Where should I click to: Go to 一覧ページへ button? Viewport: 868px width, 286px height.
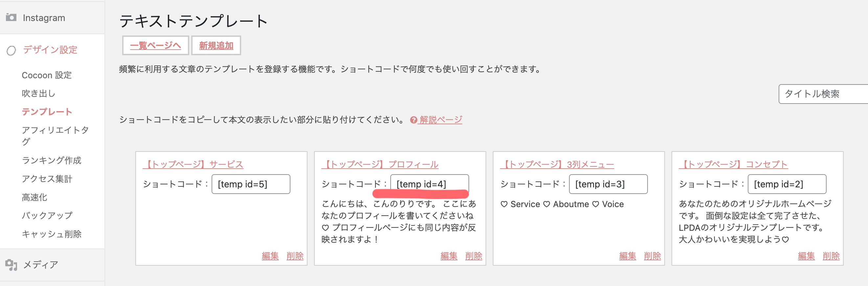pyautogui.click(x=155, y=46)
